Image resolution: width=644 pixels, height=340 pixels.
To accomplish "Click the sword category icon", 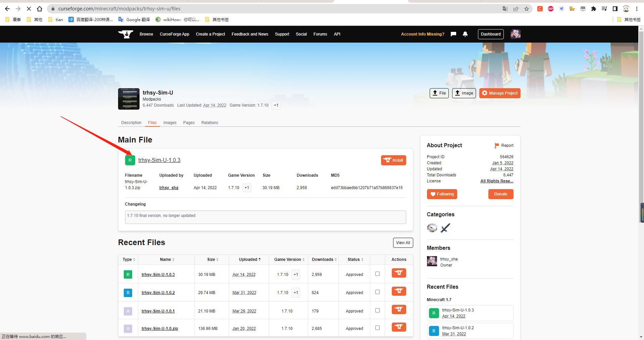I will 445,228.
